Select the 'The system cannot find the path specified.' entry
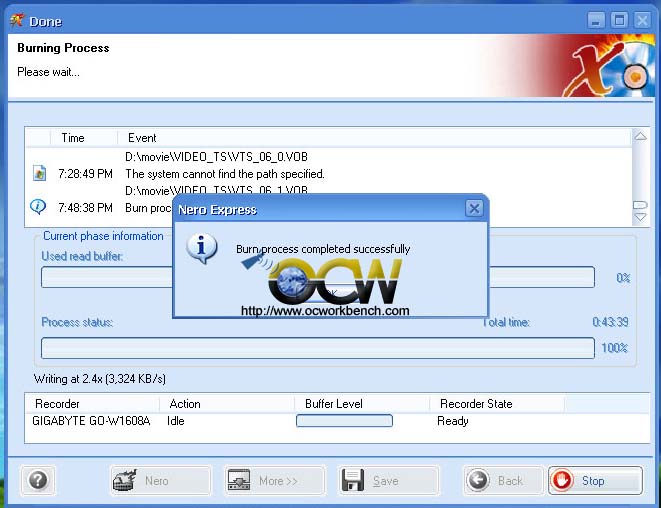Viewport: 661px width, 508px height. 225,174
